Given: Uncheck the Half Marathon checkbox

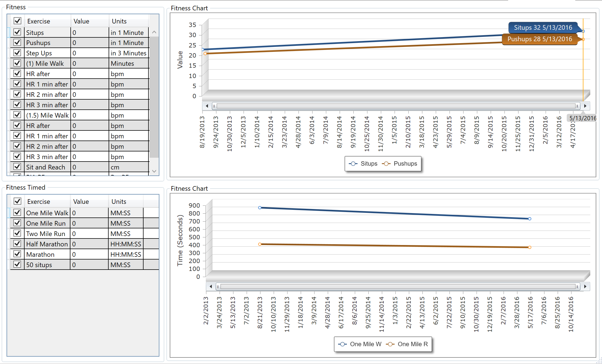Looking at the screenshot, I should (17, 244).
